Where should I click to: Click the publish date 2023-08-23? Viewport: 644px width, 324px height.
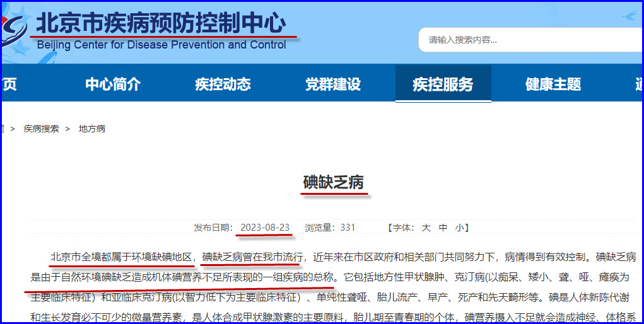tap(265, 228)
